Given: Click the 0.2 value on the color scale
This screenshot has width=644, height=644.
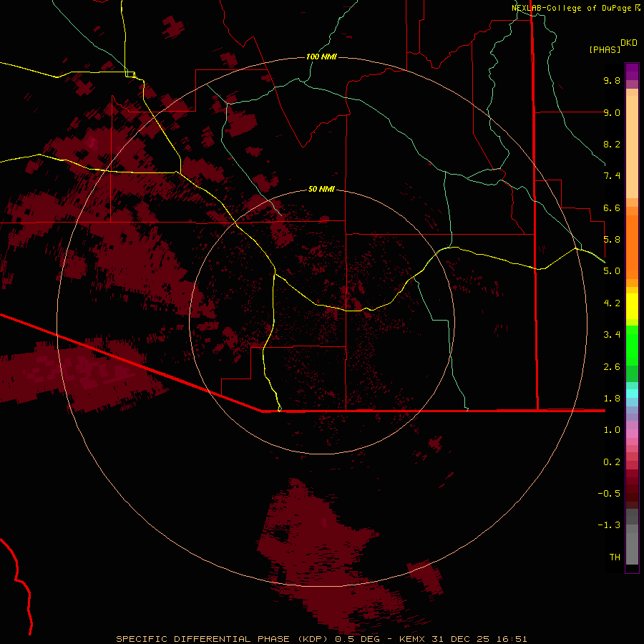Looking at the screenshot, I should coord(612,462).
